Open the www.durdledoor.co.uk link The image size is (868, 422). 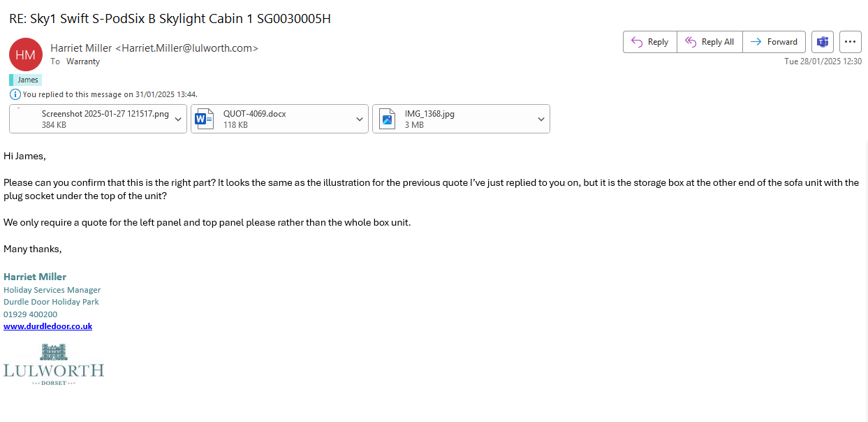coord(47,326)
